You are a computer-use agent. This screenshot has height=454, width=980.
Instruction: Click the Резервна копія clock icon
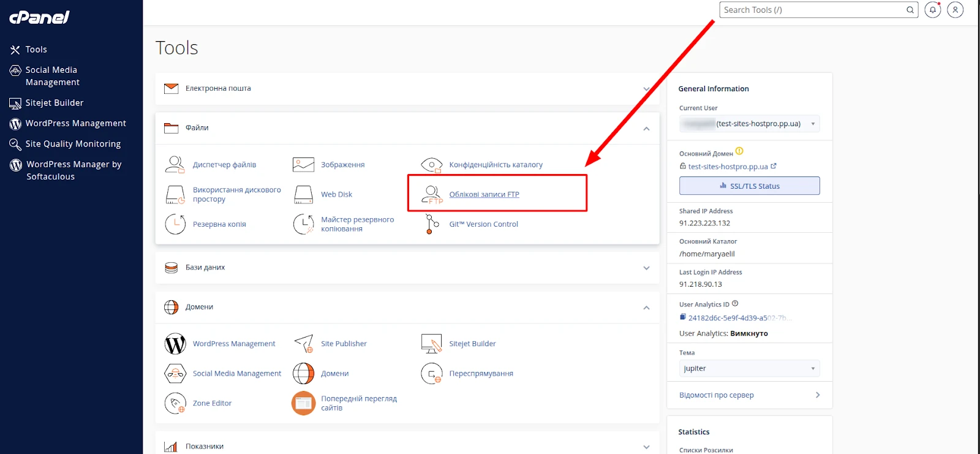175,224
